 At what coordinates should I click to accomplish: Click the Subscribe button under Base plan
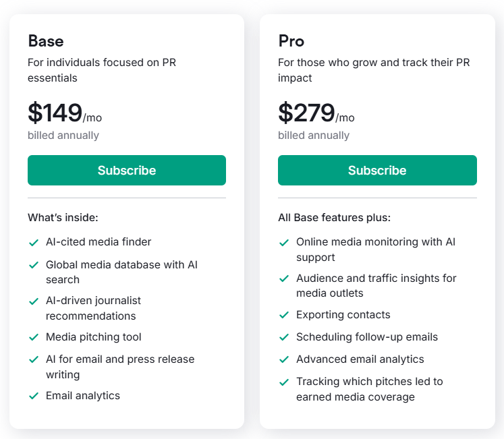[x=127, y=171]
